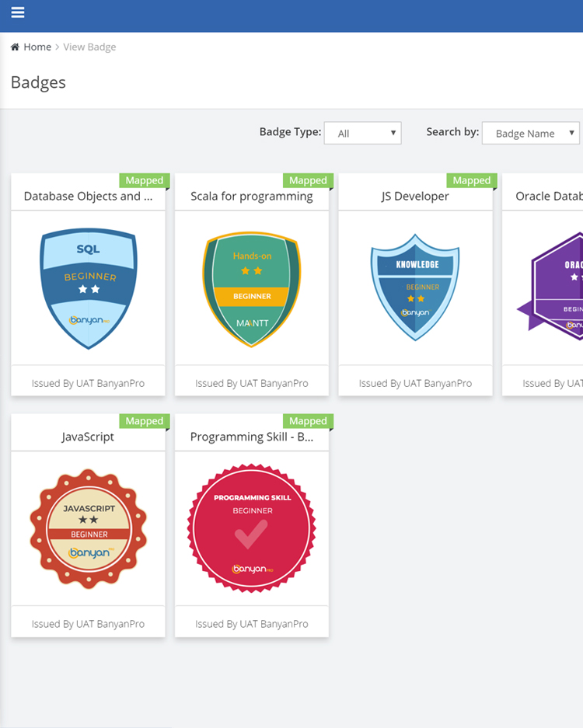Open Programming Skill - B... badge title
The image size is (583, 728).
tap(252, 437)
